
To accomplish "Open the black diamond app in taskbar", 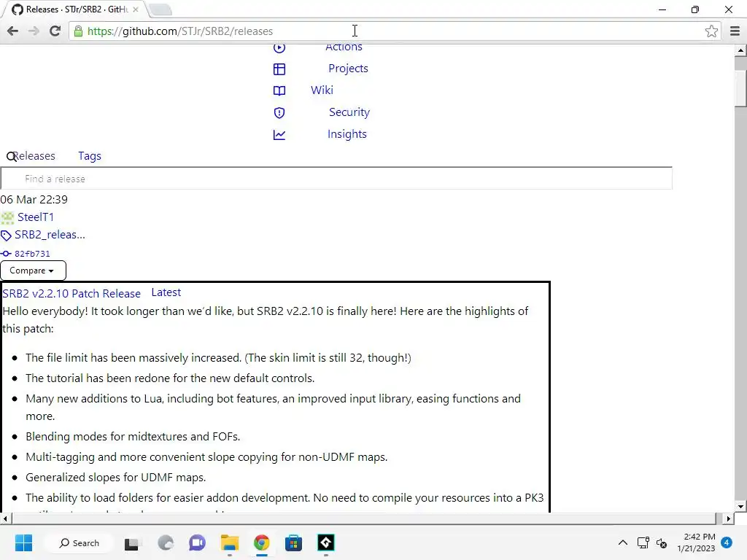I will (x=326, y=542).
